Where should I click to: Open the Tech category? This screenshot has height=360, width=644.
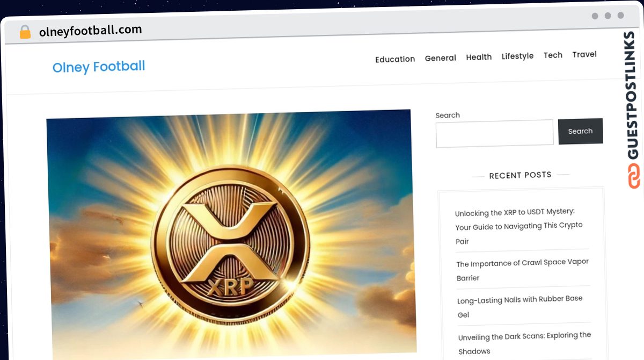pos(553,55)
